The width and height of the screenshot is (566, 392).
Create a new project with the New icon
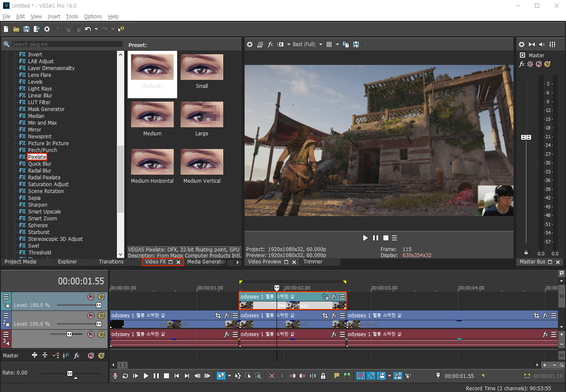click(6, 29)
